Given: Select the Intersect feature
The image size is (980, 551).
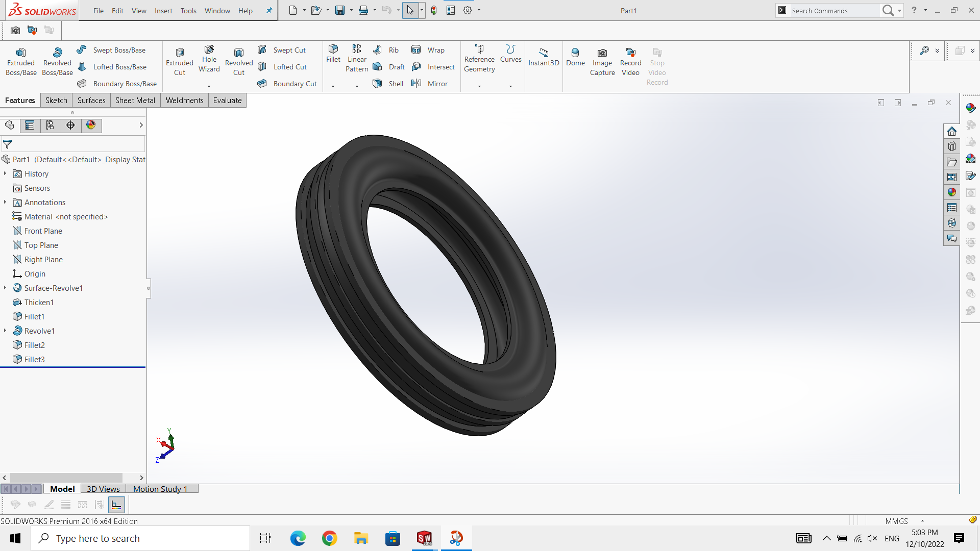Looking at the screenshot, I should [433, 67].
